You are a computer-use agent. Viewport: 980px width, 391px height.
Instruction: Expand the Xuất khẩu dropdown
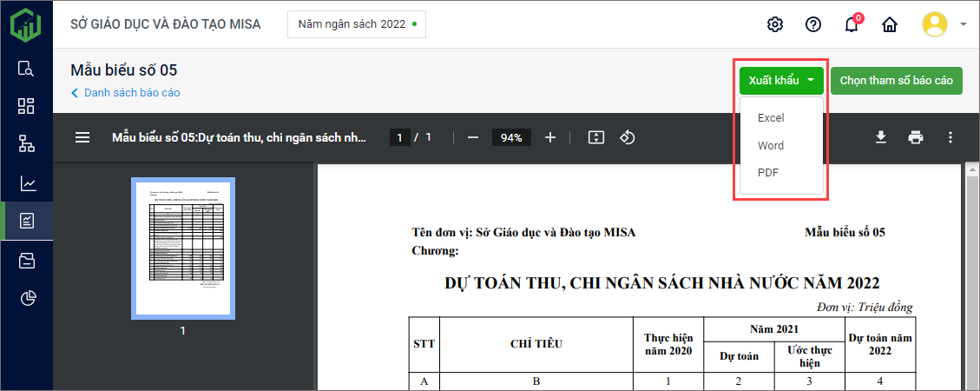tap(781, 81)
